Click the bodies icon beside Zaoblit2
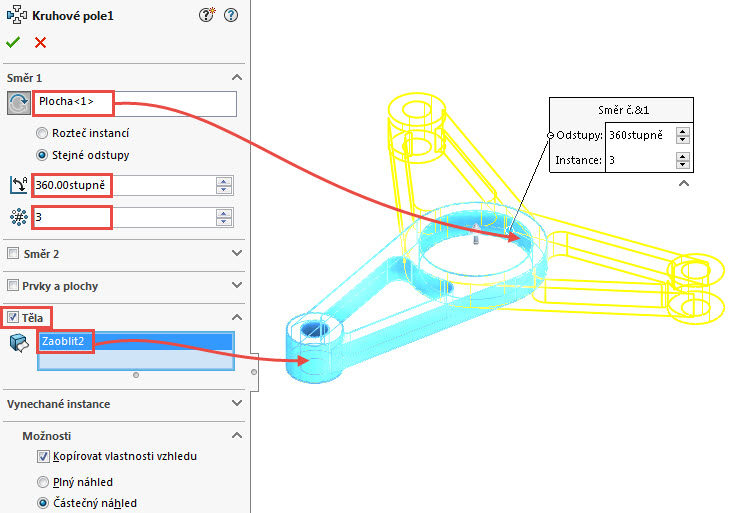This screenshot has width=750, height=513. [17, 342]
